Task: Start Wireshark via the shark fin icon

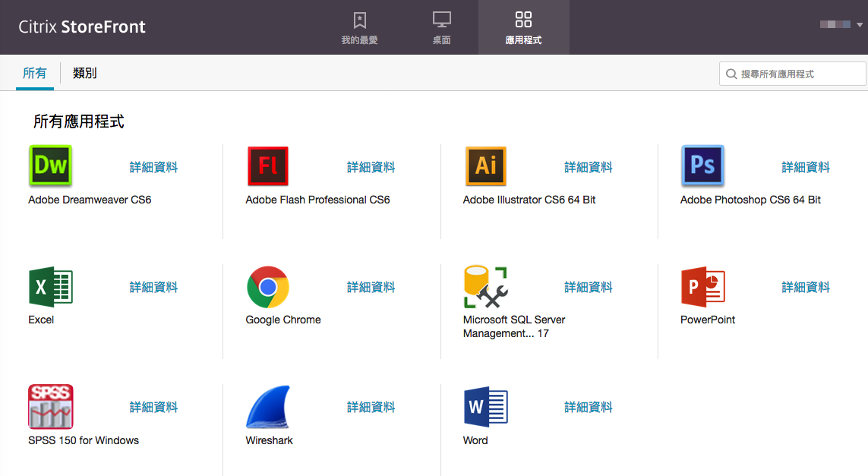Action: 267,407
